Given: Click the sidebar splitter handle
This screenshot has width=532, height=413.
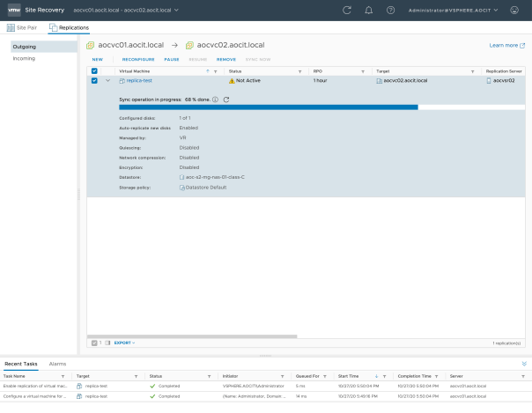Looking at the screenshot, I should tap(78, 195).
